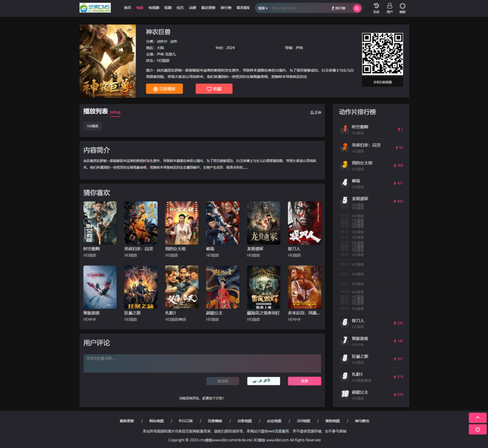
Task: Open 排行榜 link inside search bar
Action: click(338, 9)
